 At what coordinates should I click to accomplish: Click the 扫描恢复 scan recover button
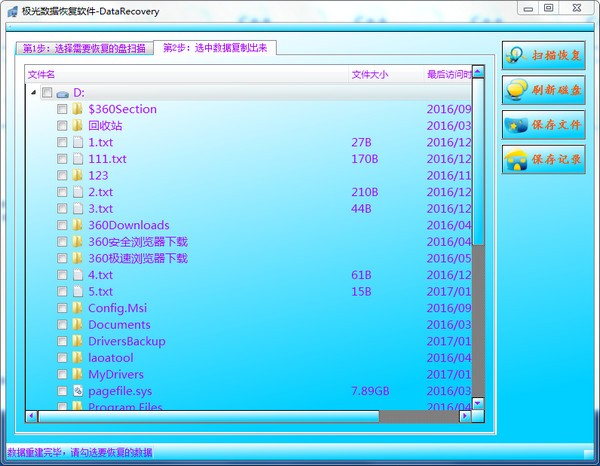click(x=543, y=56)
